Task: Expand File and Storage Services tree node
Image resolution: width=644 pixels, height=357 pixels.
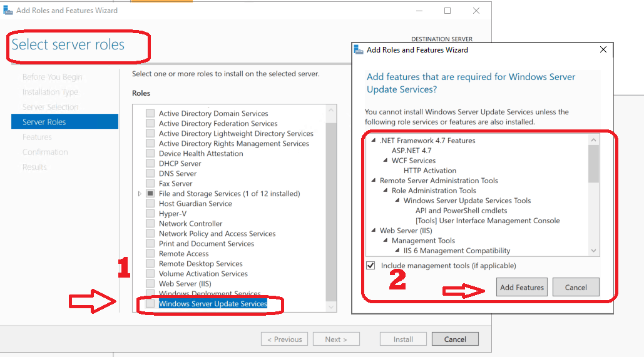Action: (140, 194)
